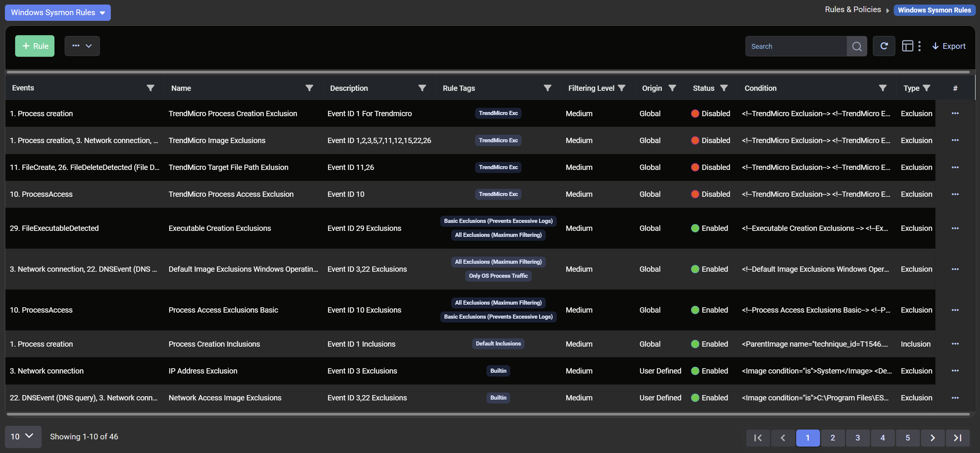Expand the Windows Sysmon Rules dropdown
Viewport: 980px width, 453px height.
[57, 12]
